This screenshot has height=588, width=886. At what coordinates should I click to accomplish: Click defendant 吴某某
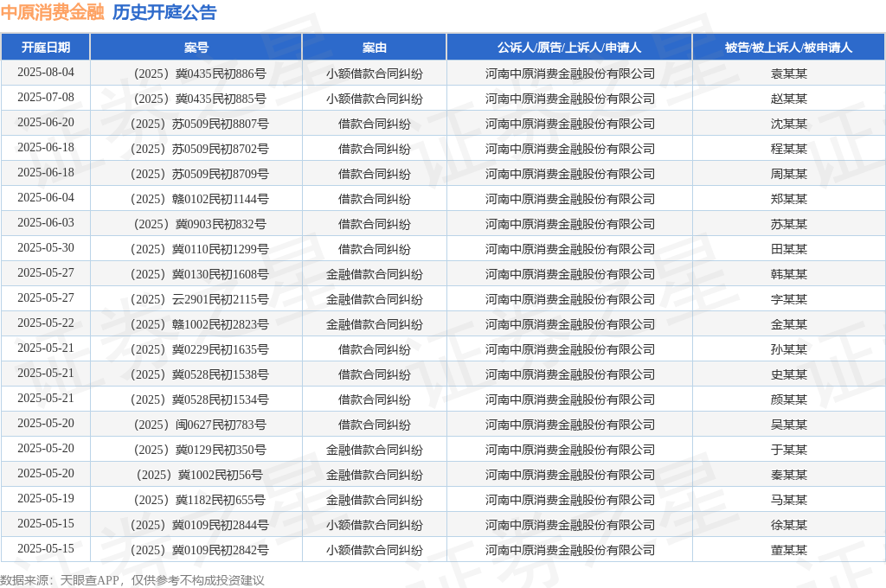(x=789, y=425)
